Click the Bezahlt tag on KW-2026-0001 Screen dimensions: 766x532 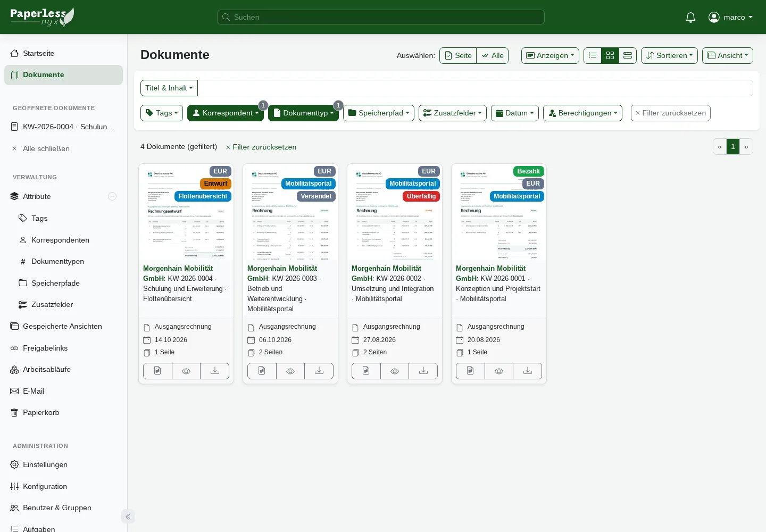click(529, 171)
